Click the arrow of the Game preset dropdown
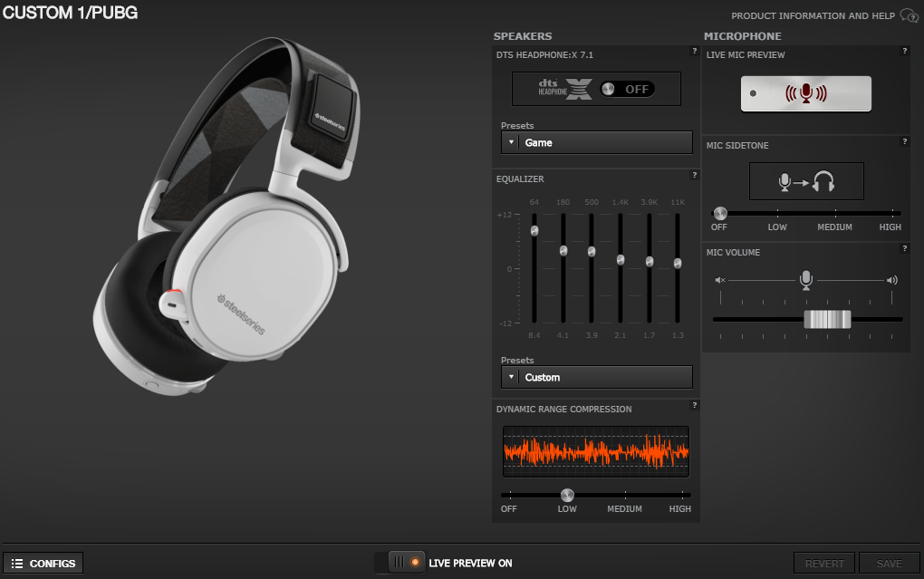 coord(511,142)
